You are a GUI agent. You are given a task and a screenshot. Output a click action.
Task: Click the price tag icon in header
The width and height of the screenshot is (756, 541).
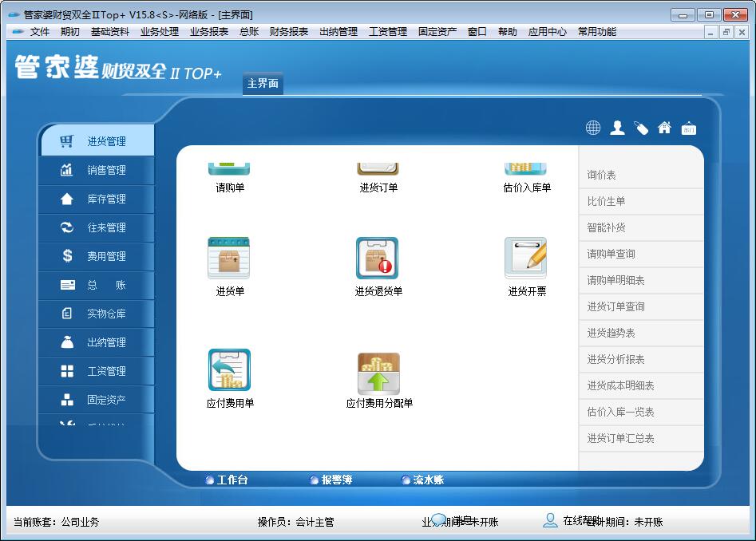click(641, 127)
